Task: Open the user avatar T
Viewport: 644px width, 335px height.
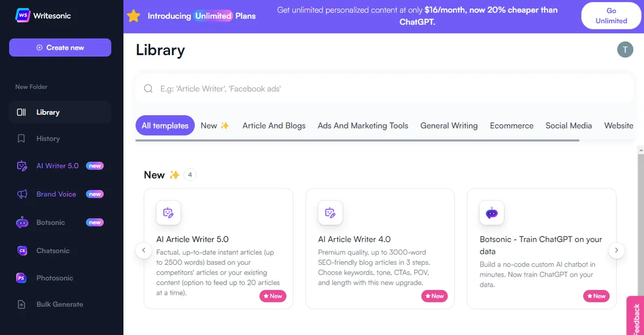Action: coord(625,49)
